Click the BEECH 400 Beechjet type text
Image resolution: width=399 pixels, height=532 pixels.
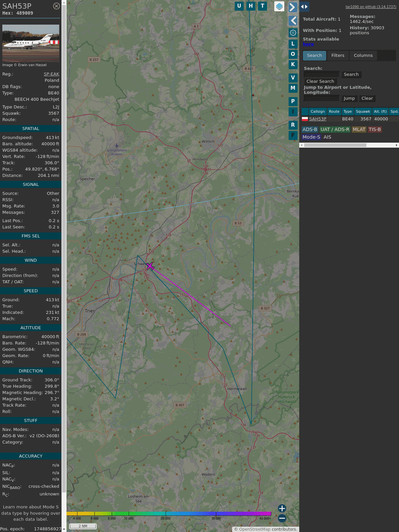point(37,99)
